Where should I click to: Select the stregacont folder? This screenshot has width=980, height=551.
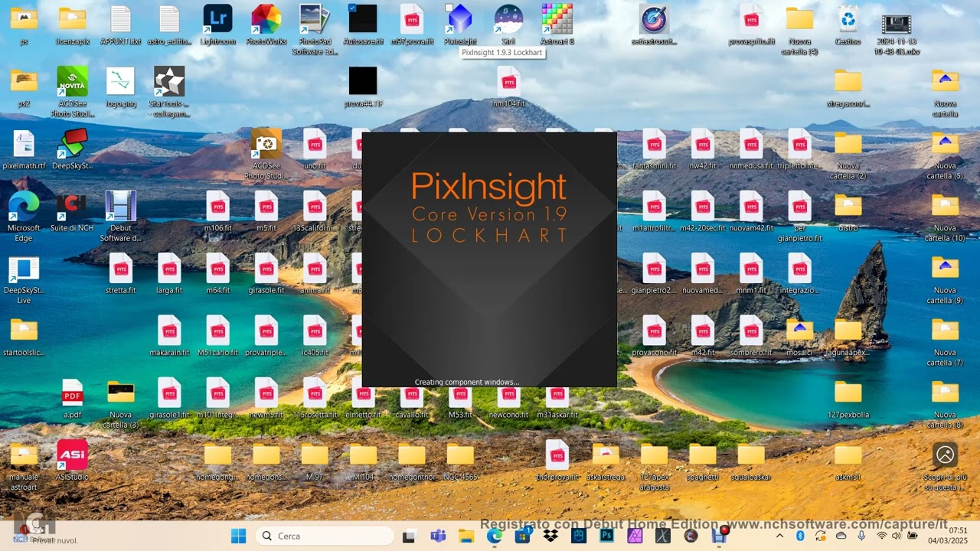pos(848,80)
